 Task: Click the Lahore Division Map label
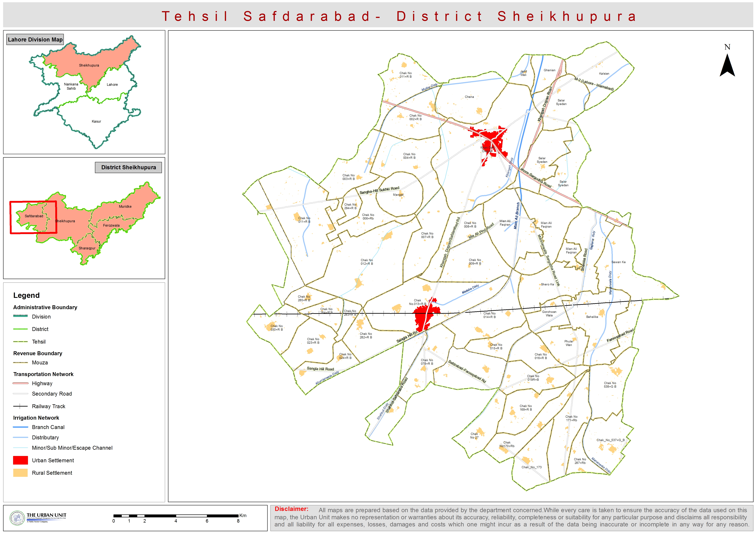tap(35, 39)
